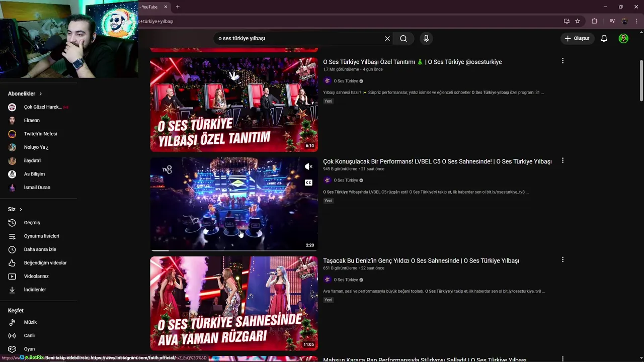Image resolution: width=644 pixels, height=362 pixels.
Task: Expand the Siz section
Action: [x=15, y=209]
